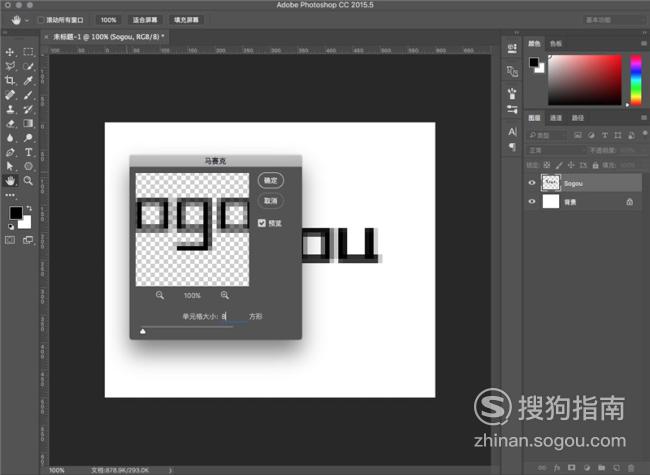
Task: Zoom out the Mosaic preview
Action: click(160, 295)
